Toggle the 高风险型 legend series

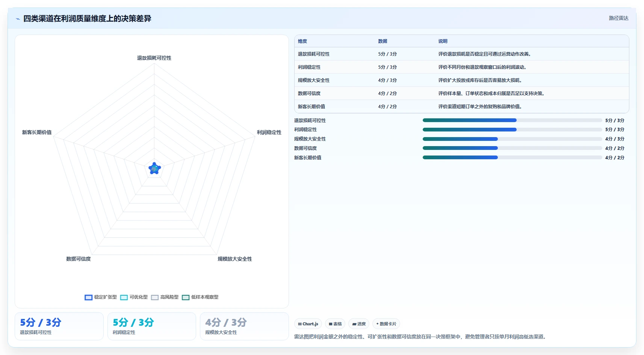(165, 297)
